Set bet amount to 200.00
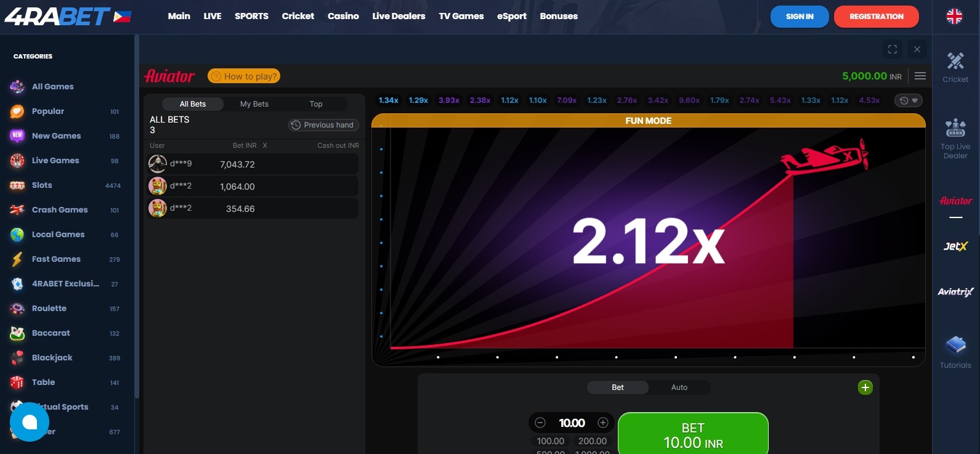980x454 pixels. click(593, 441)
